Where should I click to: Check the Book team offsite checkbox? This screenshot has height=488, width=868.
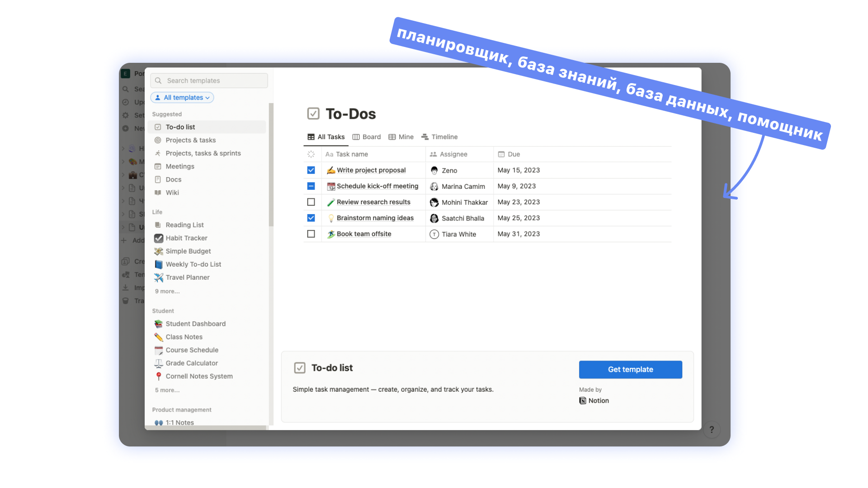[311, 234]
